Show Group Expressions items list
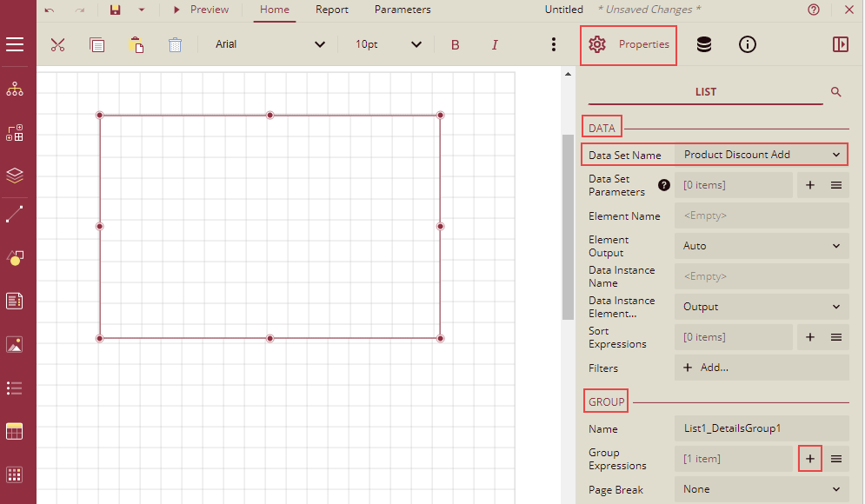 [836, 459]
